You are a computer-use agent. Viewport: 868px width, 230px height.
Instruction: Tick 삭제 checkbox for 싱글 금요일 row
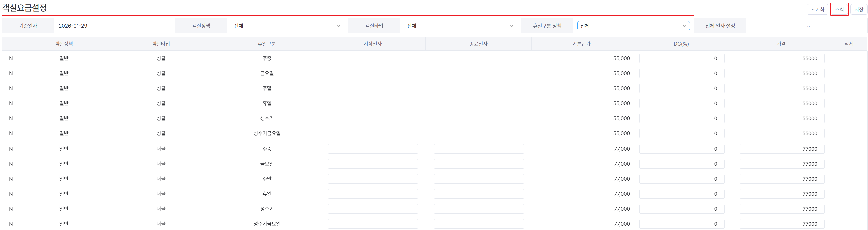(850, 74)
